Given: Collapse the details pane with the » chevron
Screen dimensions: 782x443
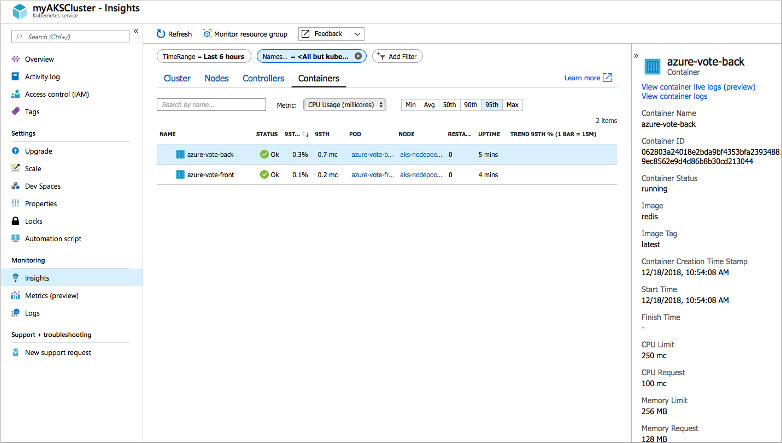Looking at the screenshot, I should pos(636,56).
